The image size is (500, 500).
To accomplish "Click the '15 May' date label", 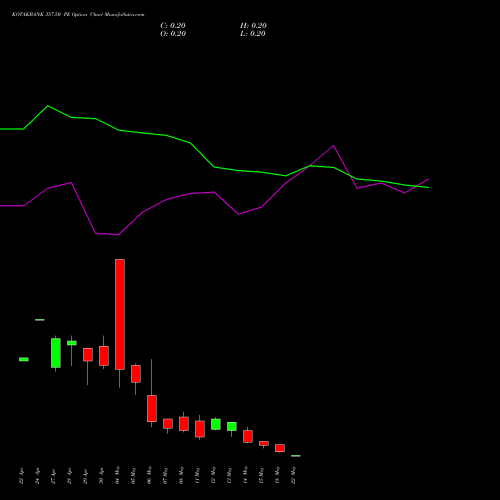I will (262, 475).
